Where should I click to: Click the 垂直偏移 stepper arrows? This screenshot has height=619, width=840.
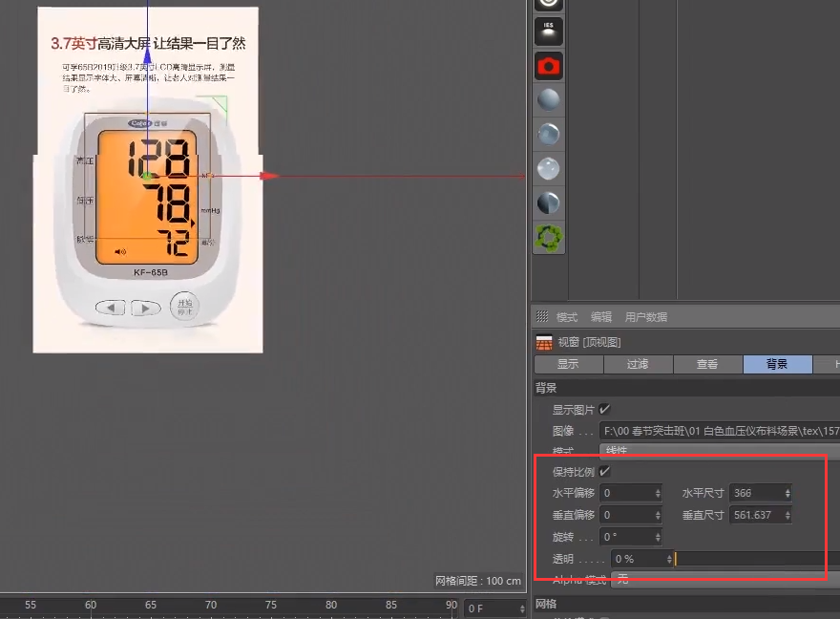click(x=658, y=515)
